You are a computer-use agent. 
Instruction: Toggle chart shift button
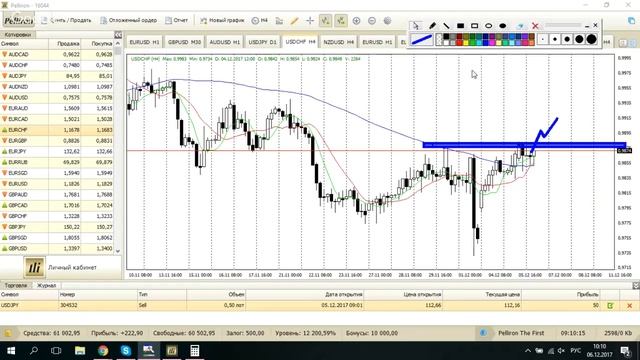click(x=341, y=20)
